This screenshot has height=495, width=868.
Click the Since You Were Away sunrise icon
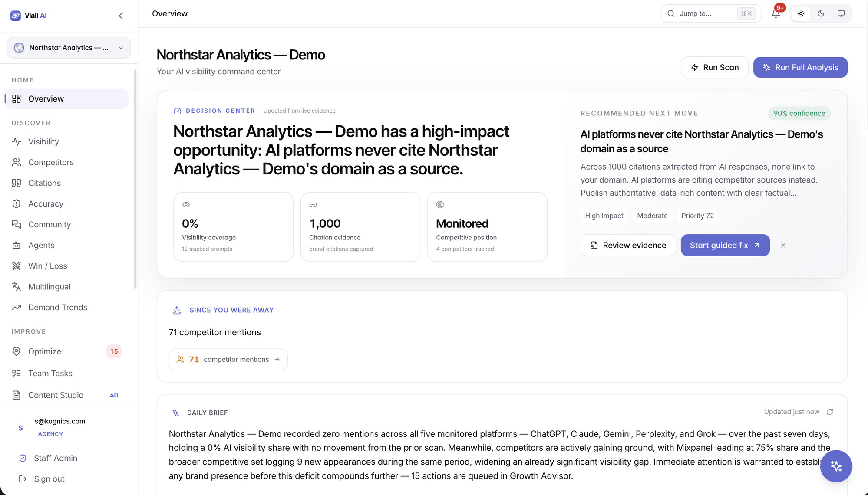177,310
